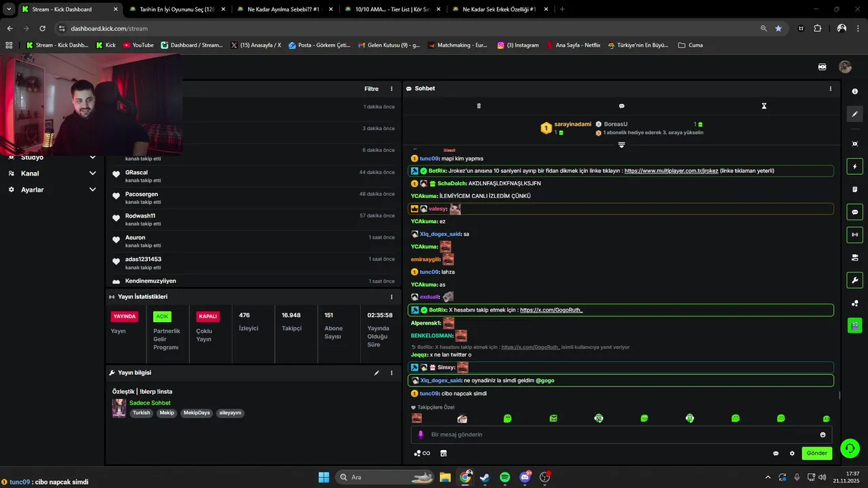Click the channel points infinity icon
This screenshot has width=868, height=488.
pyautogui.click(x=422, y=453)
